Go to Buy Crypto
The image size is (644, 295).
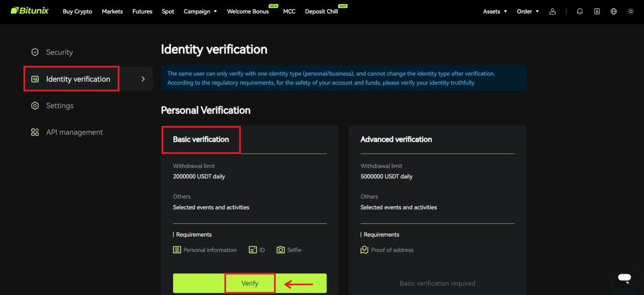[x=77, y=11]
